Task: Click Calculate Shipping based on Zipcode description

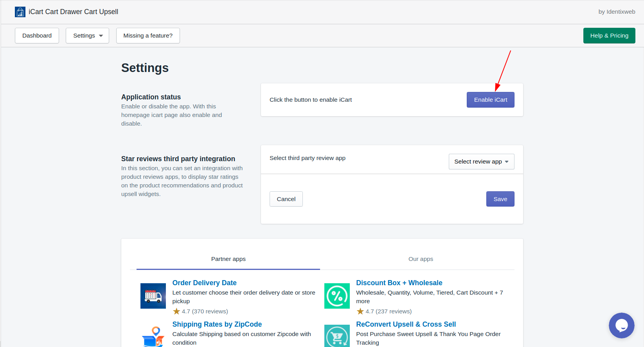Action: tap(242, 338)
